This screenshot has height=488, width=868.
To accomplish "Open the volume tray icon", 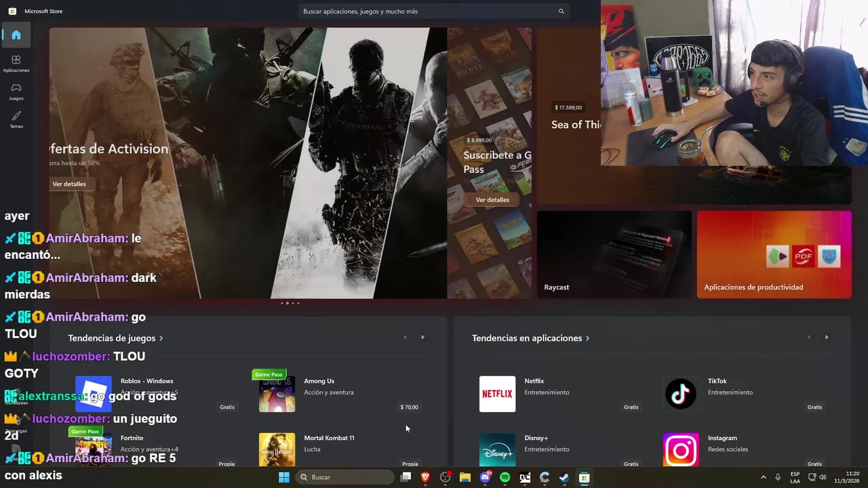I will (823, 477).
